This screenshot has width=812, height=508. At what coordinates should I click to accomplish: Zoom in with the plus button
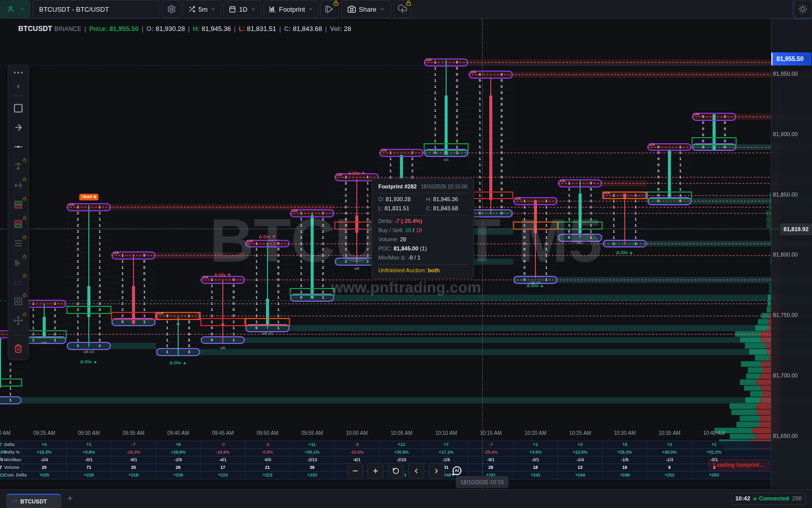[376, 471]
